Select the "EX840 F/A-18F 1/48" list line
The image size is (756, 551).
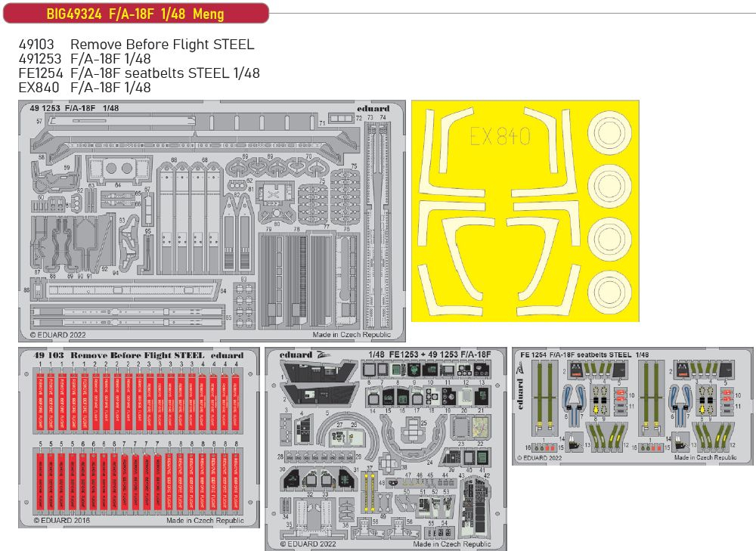pos(85,88)
